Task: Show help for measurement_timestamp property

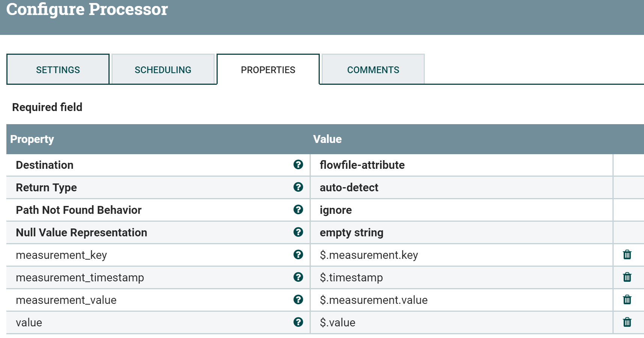Action: 298,277
